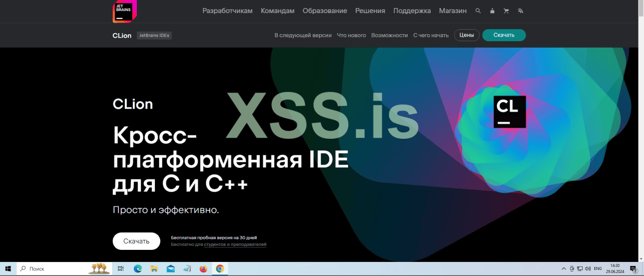Click the Кросс-платформенная IDE headline
644x276 pixels.
click(230, 160)
